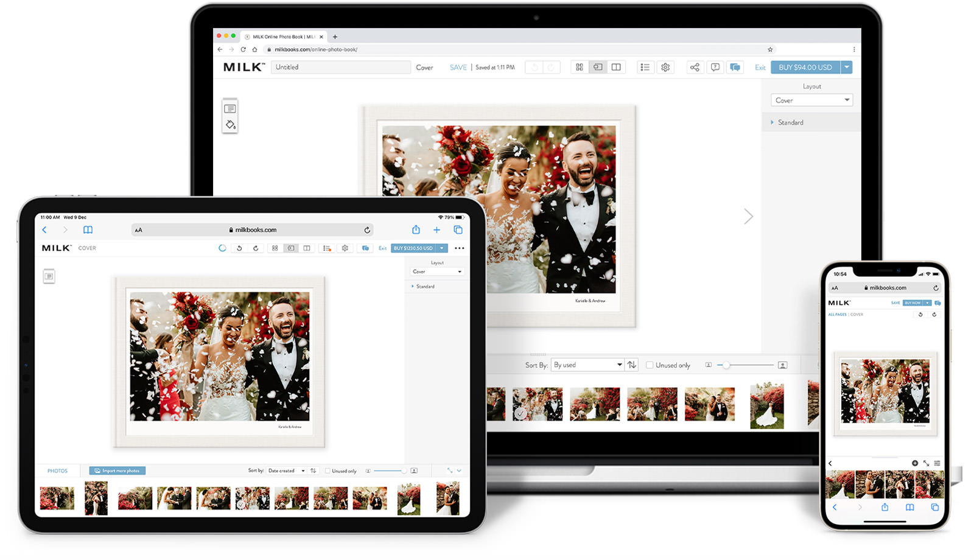Select the bride-alone thumbnail in laptop photo strip

(x=767, y=405)
